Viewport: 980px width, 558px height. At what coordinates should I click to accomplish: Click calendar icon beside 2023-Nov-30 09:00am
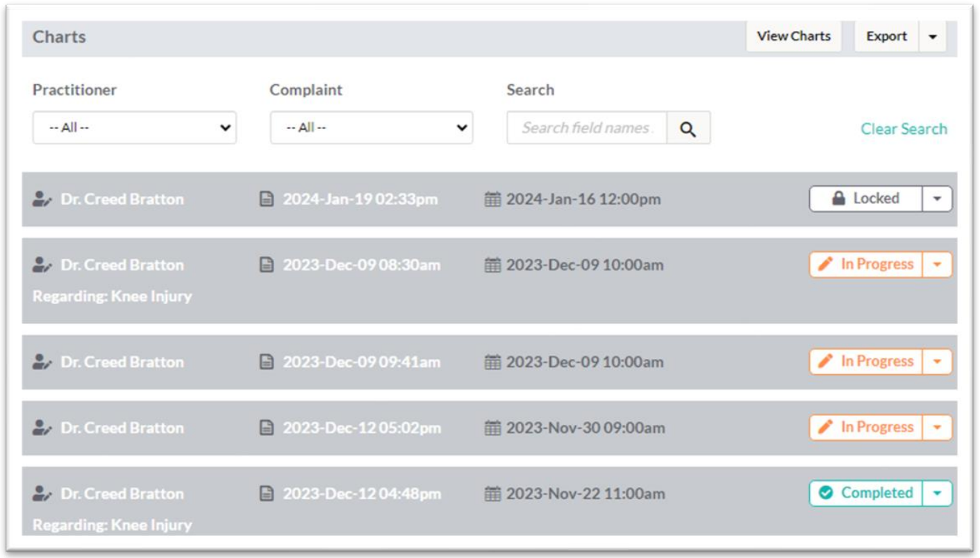pos(492,428)
